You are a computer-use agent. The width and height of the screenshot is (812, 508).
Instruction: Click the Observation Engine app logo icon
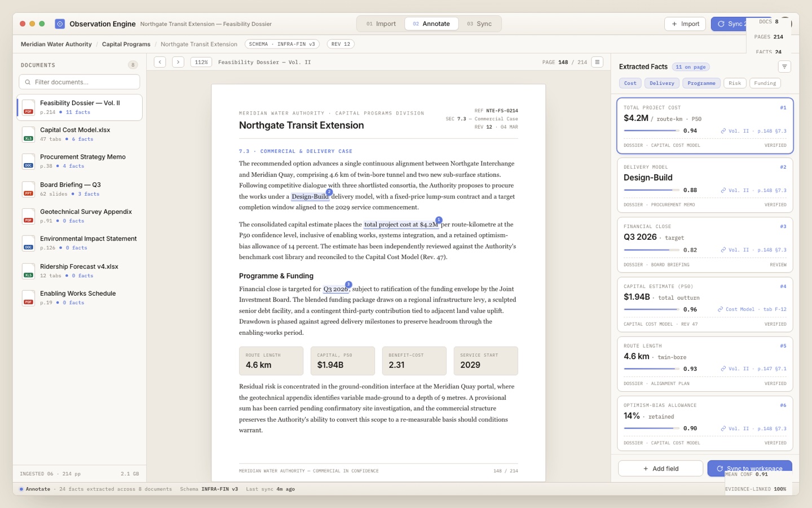pos(60,24)
